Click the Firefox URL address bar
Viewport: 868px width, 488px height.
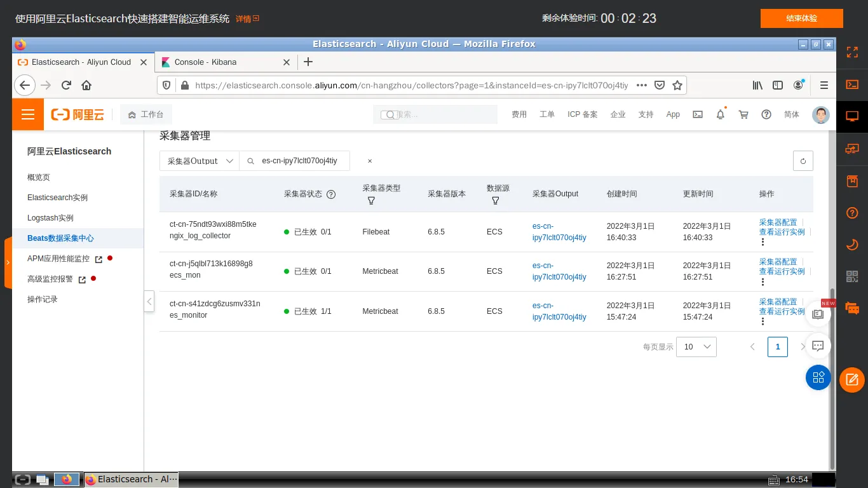pos(410,85)
